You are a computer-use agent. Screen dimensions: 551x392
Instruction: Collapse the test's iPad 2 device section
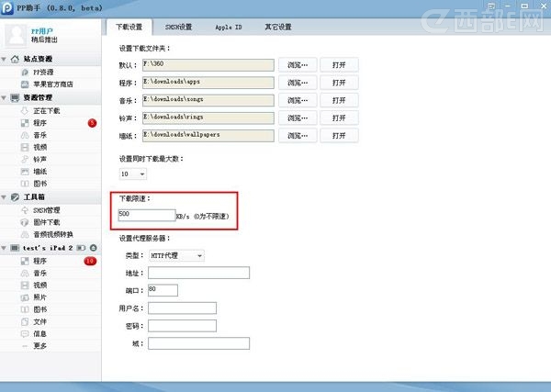point(4,248)
